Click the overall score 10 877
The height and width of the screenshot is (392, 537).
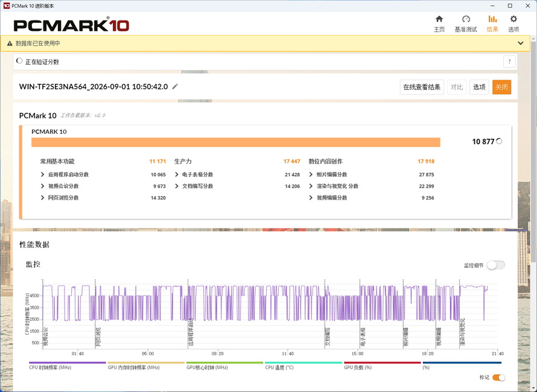click(x=483, y=142)
